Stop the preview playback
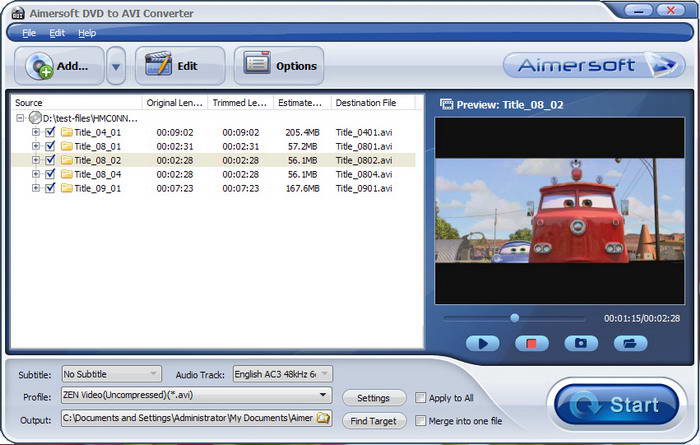The image size is (700, 445). point(532,343)
